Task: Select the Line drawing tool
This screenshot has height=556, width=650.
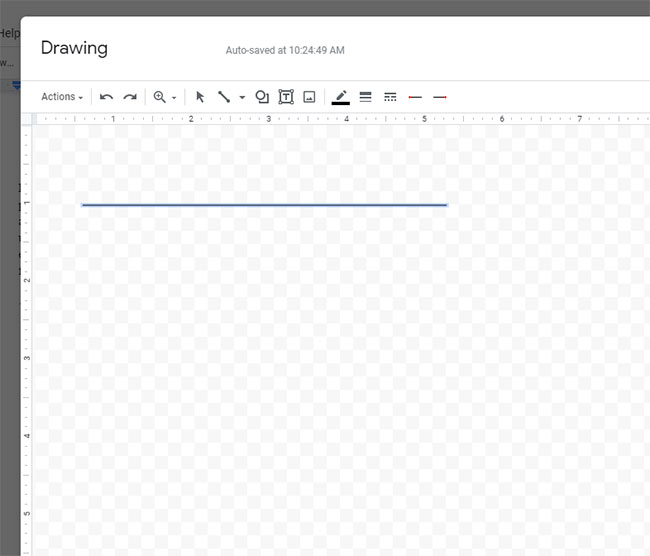Action: pyautogui.click(x=225, y=97)
